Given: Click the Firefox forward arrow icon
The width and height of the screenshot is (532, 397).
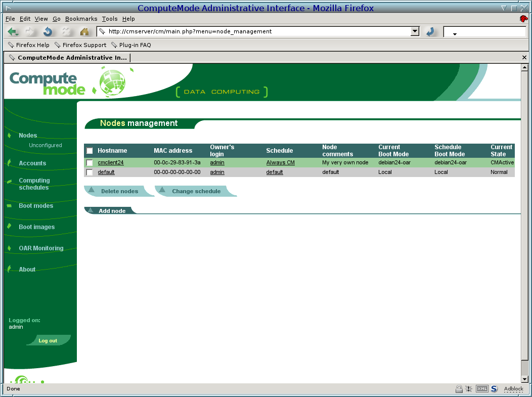Looking at the screenshot, I should (x=30, y=31).
